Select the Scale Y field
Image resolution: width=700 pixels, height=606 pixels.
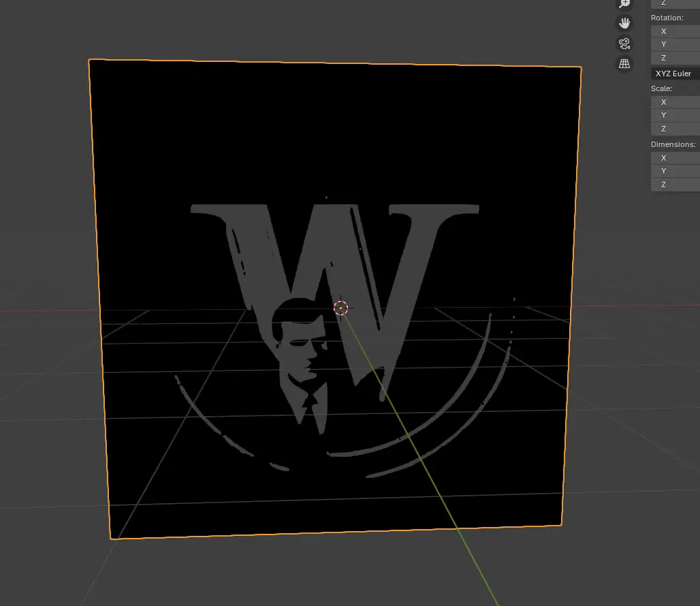coord(675,115)
